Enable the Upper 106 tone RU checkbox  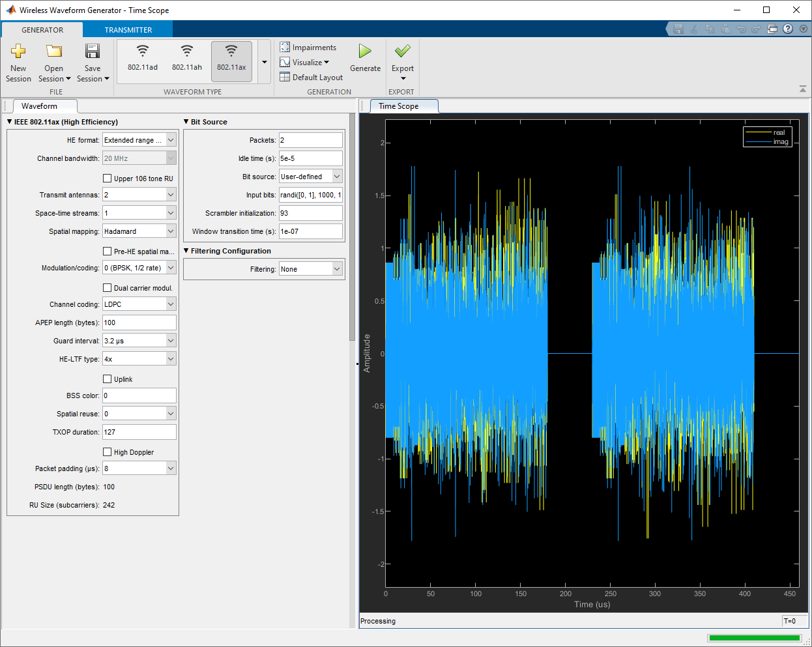click(108, 178)
